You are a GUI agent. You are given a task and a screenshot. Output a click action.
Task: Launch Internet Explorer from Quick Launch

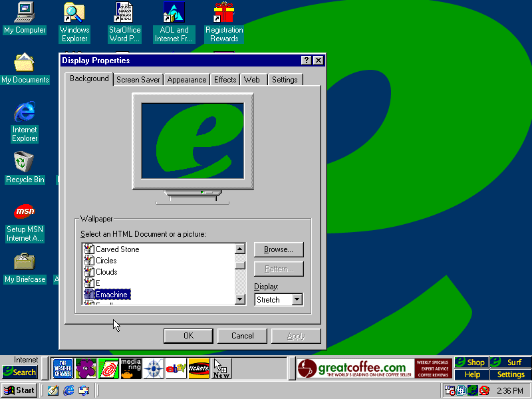[68, 390]
